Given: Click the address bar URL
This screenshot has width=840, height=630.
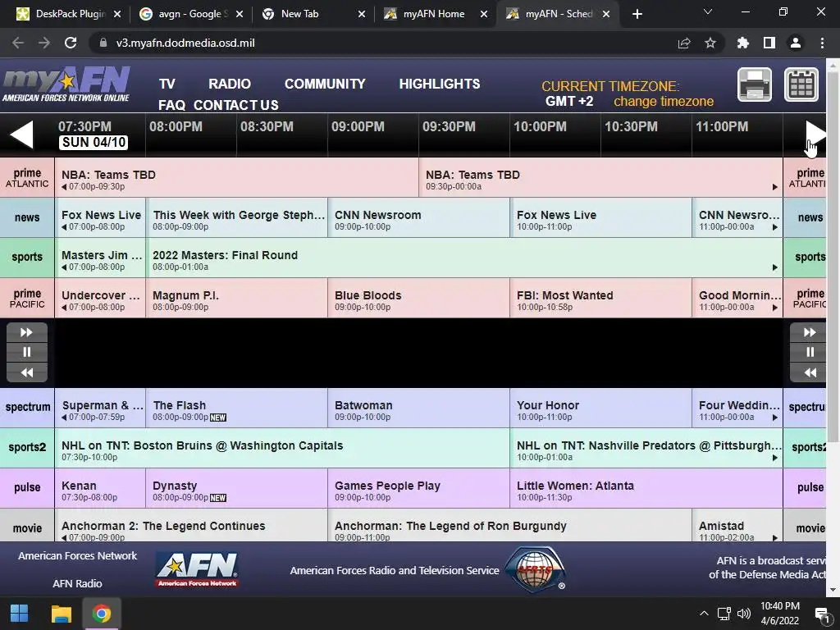Looking at the screenshot, I should pos(185,43).
